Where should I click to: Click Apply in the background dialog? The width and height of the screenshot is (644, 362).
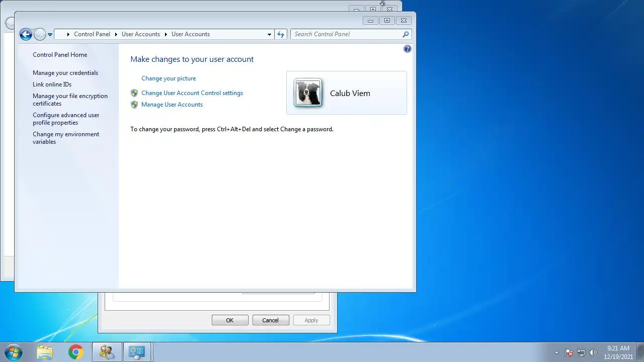311,320
